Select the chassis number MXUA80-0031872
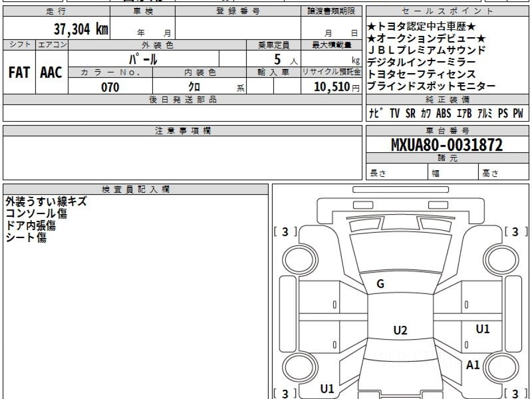Screen dimensions: 532x399 (x=447, y=145)
